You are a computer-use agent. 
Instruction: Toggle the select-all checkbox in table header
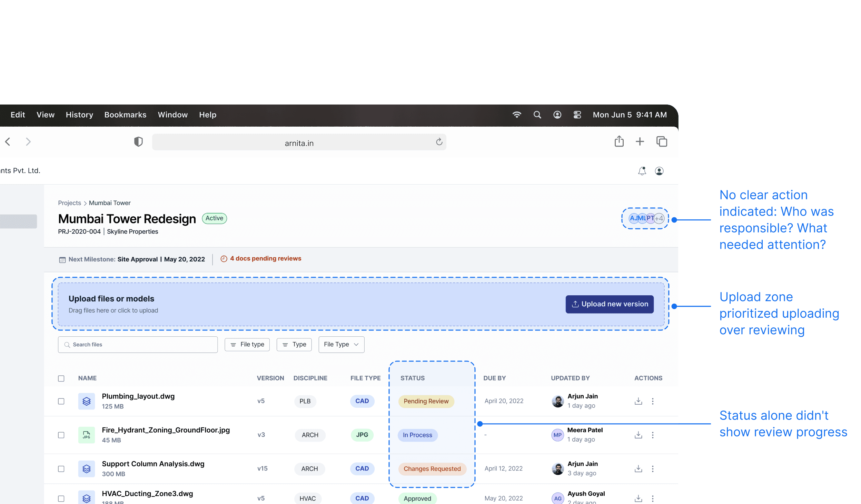click(x=61, y=378)
